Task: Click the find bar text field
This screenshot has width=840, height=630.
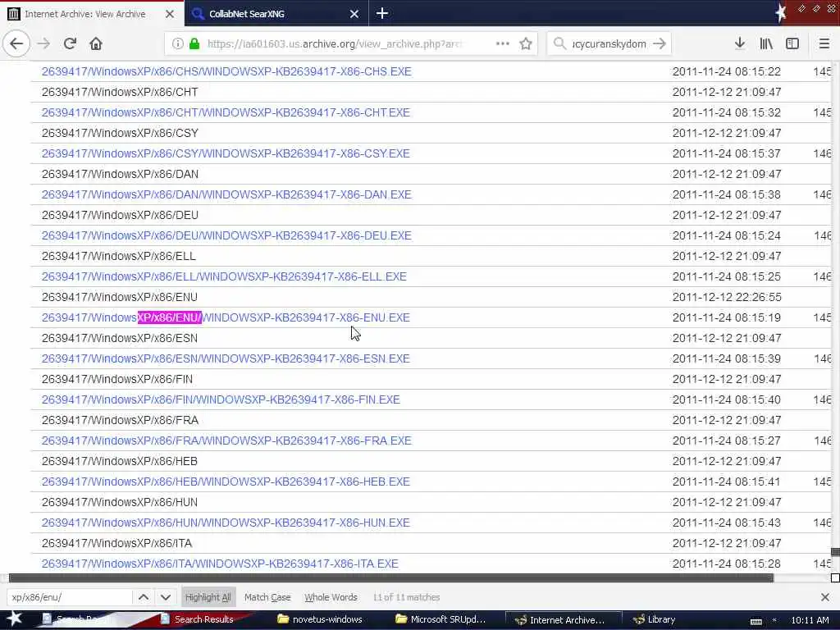Action: [70, 597]
